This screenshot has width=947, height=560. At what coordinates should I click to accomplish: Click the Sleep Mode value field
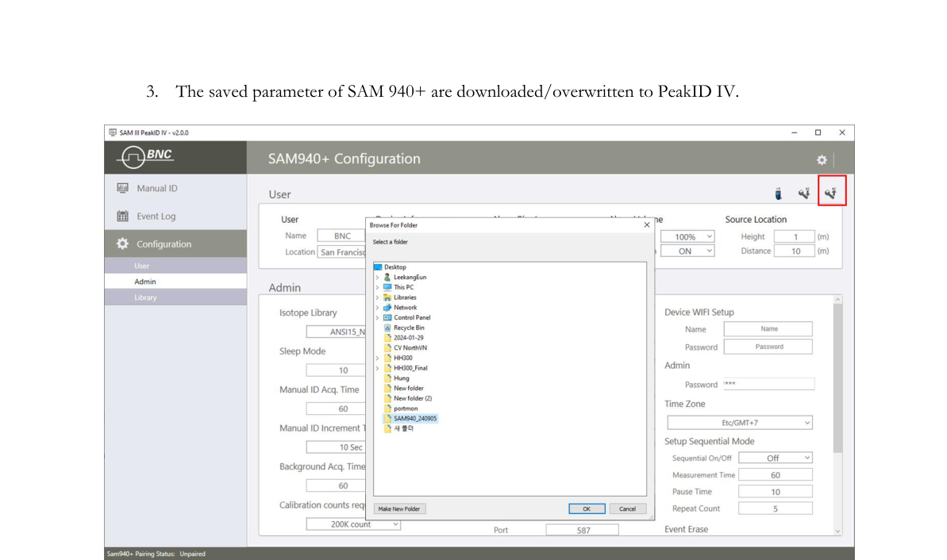pyautogui.click(x=336, y=370)
